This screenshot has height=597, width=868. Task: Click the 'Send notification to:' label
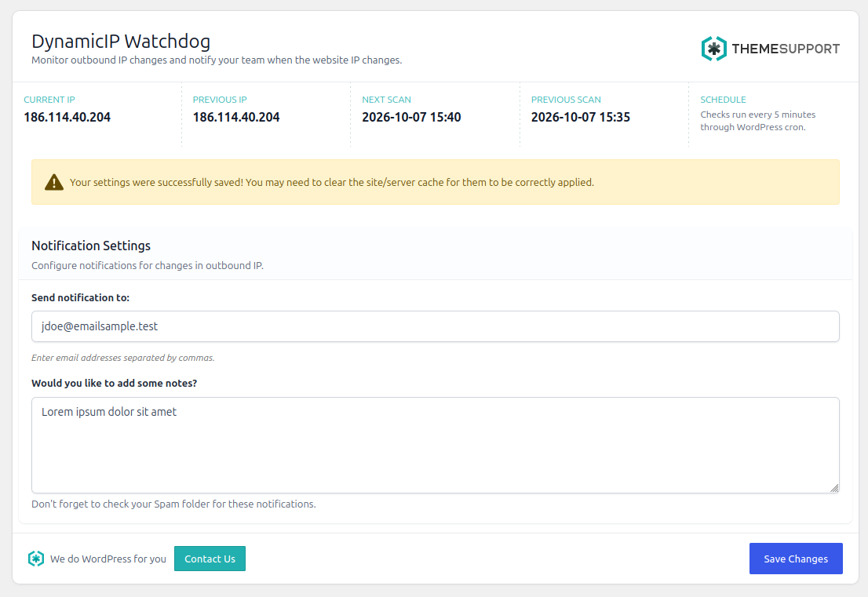[x=80, y=297]
